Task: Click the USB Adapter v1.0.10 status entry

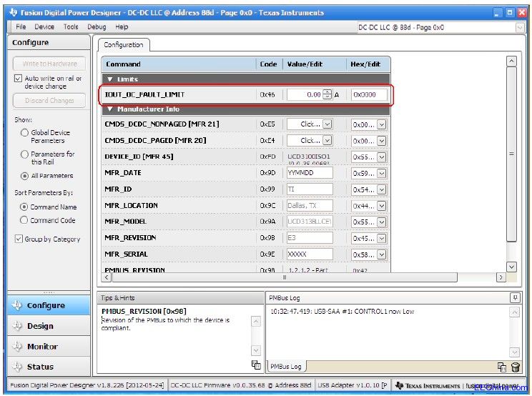Action: (353, 385)
